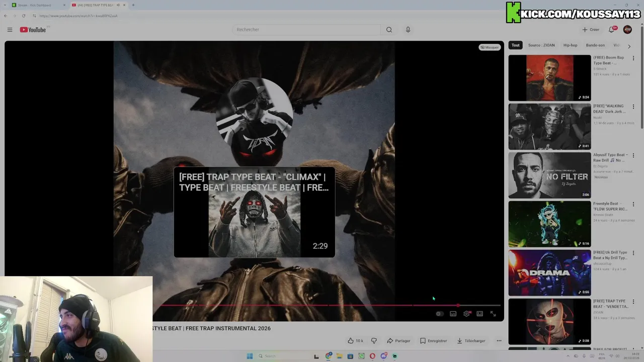Open the Boom Bap Type Beat thumbnail

click(x=549, y=78)
